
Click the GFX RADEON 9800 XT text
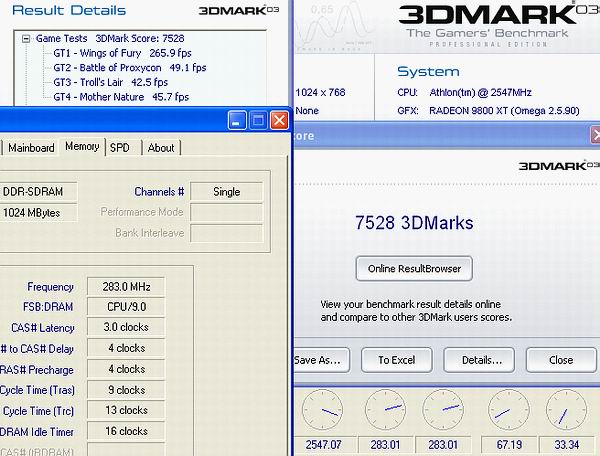pos(488,111)
